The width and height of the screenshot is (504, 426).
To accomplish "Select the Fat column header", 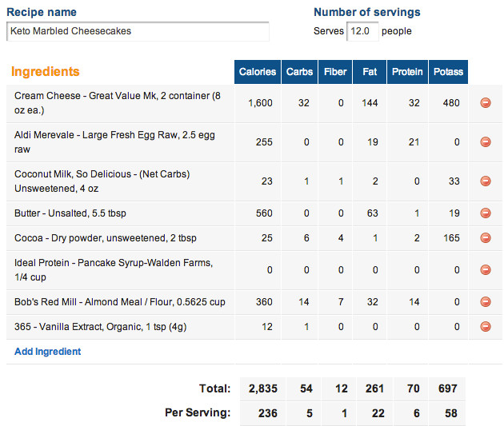I will tap(370, 72).
